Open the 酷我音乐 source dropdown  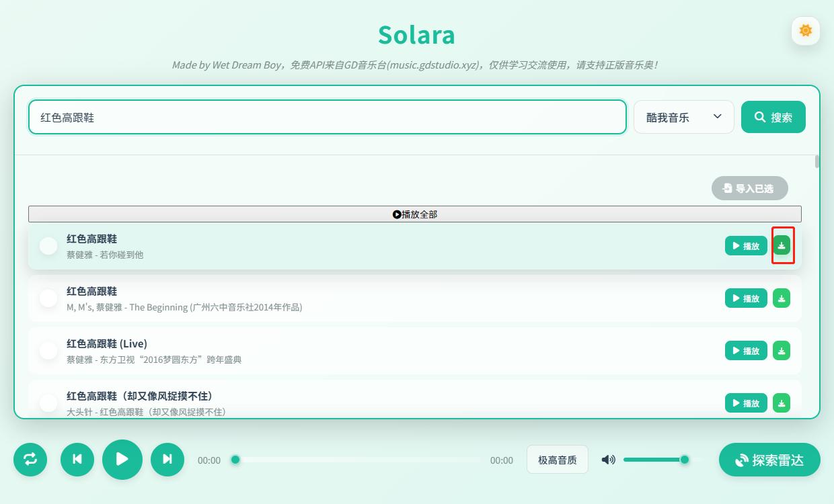coord(683,116)
